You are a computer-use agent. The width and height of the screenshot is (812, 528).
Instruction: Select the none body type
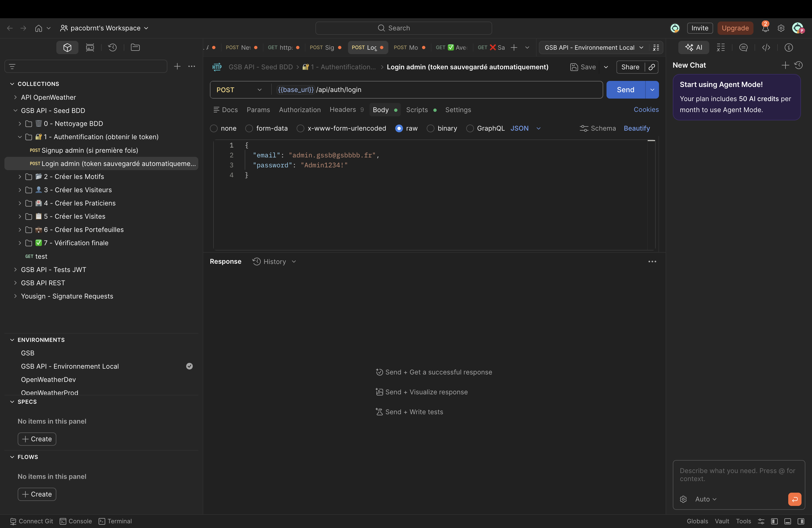click(x=213, y=128)
